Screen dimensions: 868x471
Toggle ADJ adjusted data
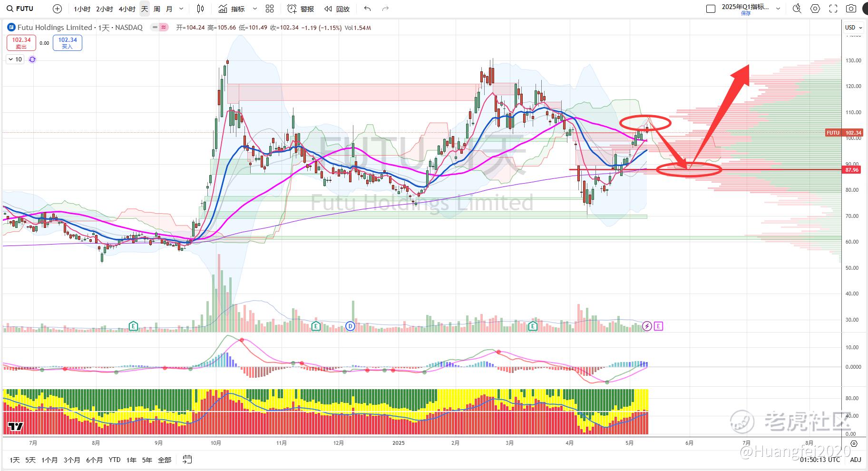(855, 460)
